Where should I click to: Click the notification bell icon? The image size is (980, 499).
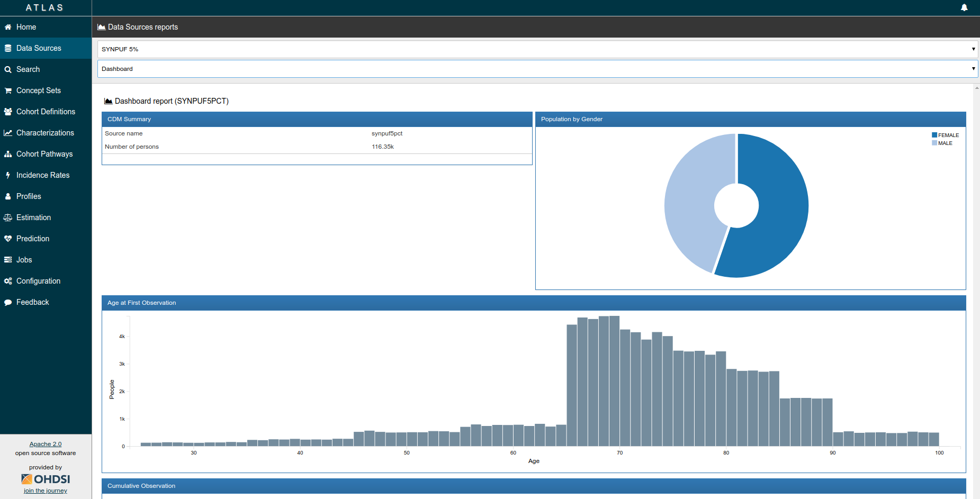pos(964,7)
